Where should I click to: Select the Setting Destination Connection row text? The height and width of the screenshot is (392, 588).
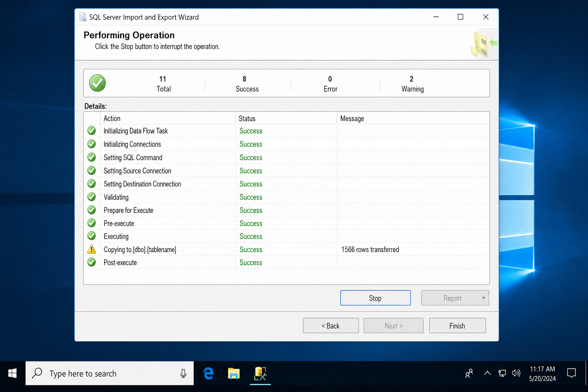[x=142, y=184]
